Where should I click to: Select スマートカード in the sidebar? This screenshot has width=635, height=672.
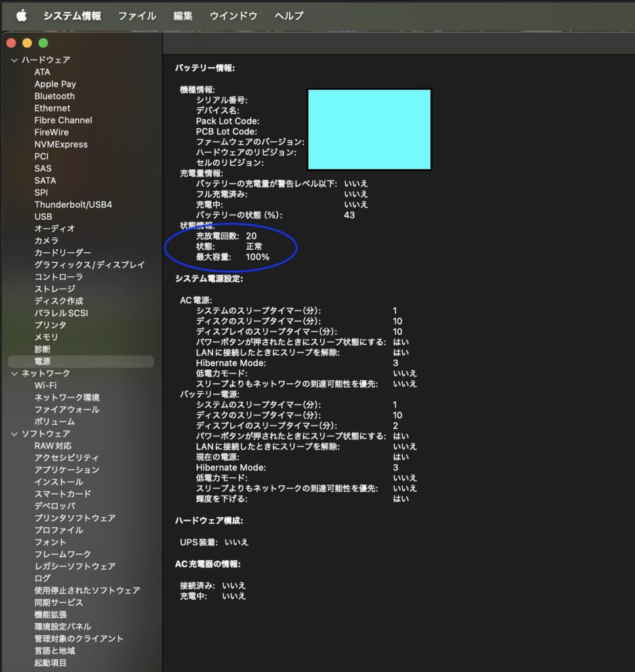[62, 493]
